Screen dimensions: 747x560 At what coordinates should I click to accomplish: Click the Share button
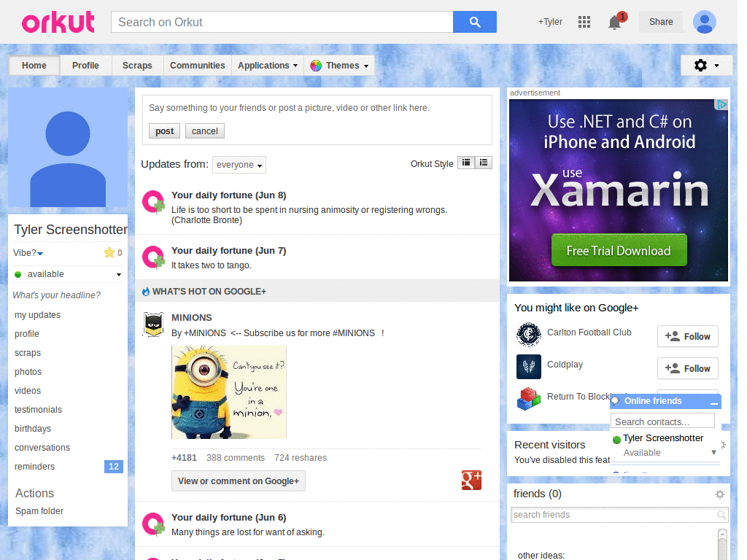661,22
